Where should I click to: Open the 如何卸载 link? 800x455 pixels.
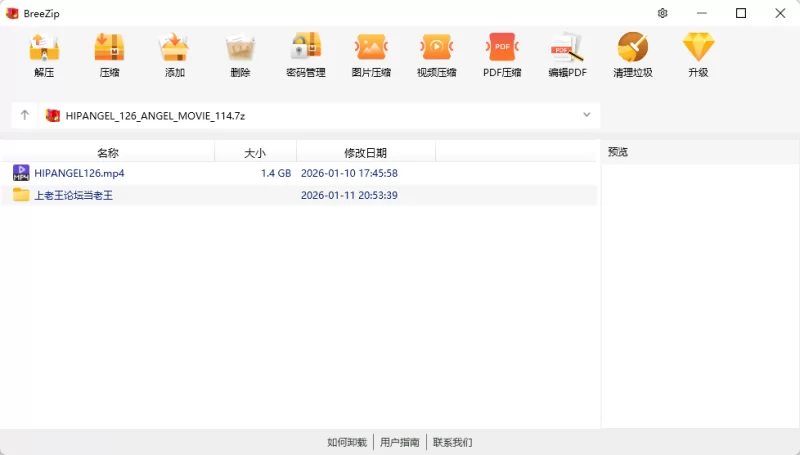(347, 442)
